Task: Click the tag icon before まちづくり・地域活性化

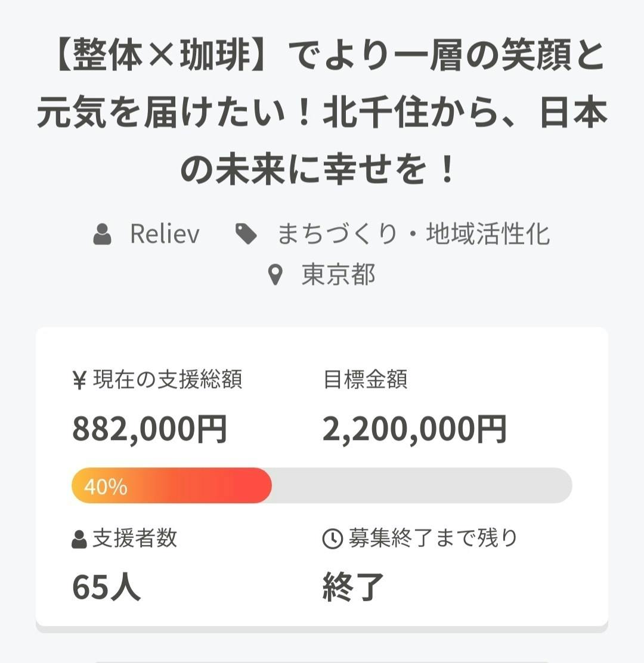Action: [246, 234]
